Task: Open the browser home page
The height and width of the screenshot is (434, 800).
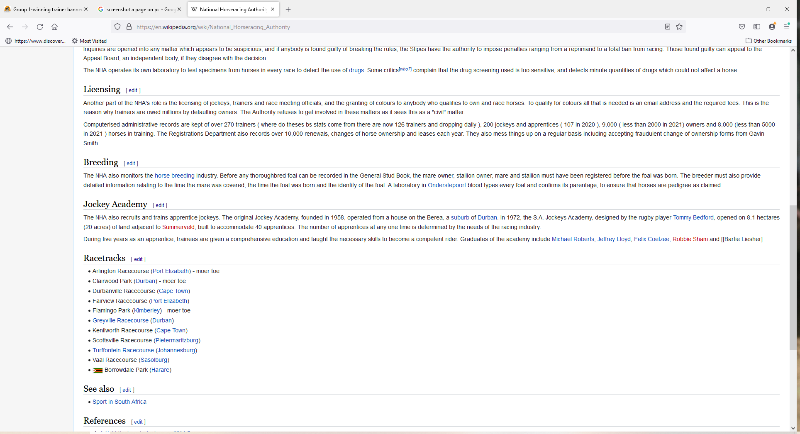Action: pyautogui.click(x=55, y=27)
